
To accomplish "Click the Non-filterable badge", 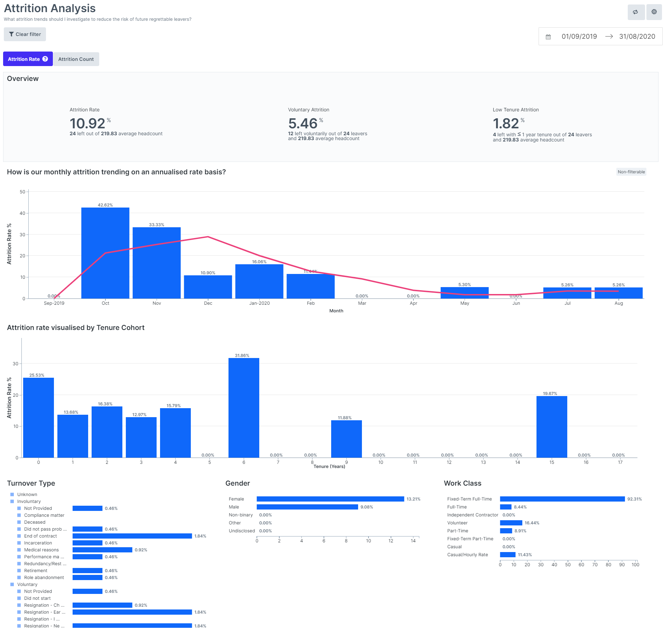I will (631, 172).
